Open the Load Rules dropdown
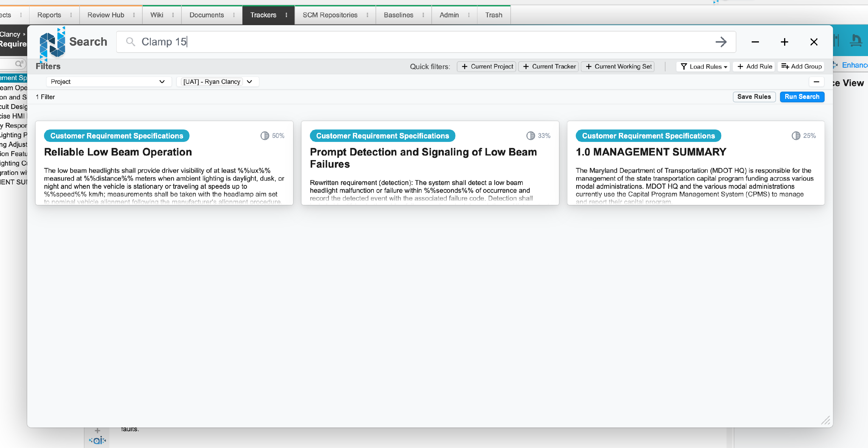Screen dimensions: 868x448 [704, 67]
